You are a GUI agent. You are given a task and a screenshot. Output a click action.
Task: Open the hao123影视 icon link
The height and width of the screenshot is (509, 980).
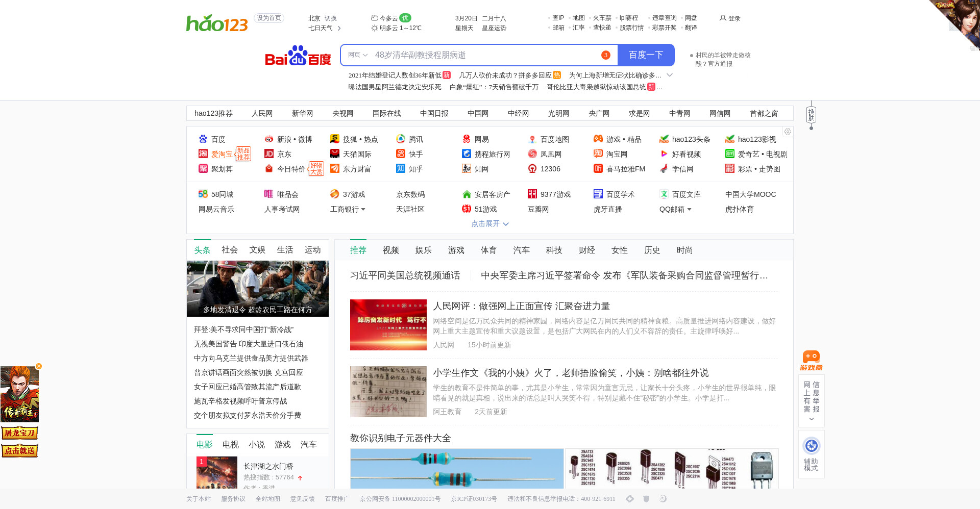point(730,139)
